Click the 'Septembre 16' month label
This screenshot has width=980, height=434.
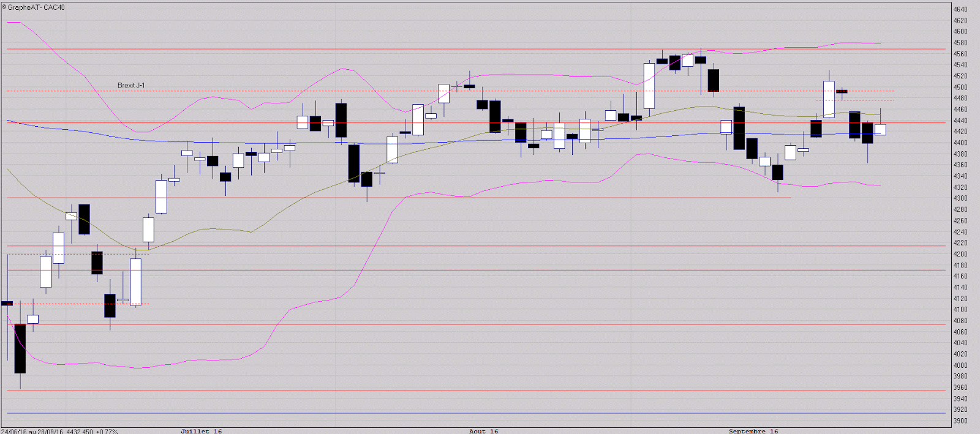coord(753,431)
